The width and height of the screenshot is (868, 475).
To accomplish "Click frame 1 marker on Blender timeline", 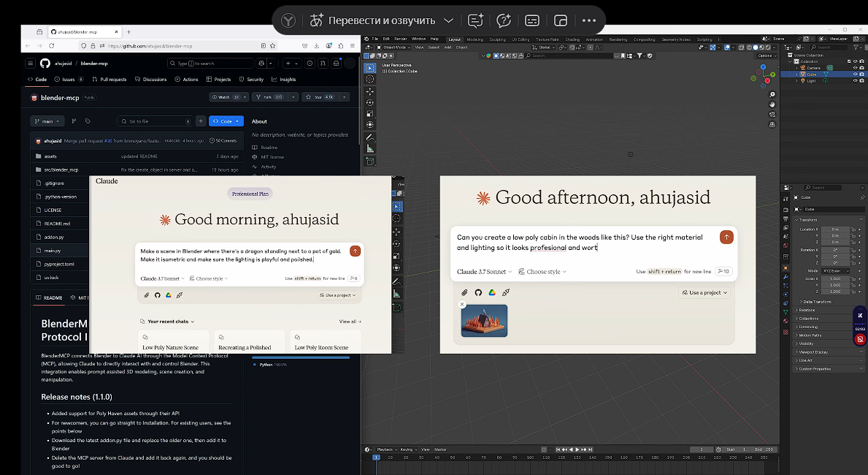I will pos(376,457).
